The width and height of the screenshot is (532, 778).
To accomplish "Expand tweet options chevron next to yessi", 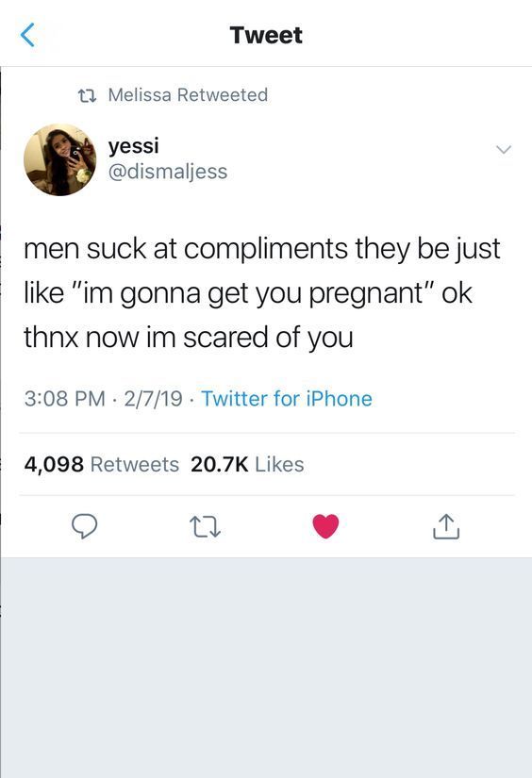I will 503,149.
